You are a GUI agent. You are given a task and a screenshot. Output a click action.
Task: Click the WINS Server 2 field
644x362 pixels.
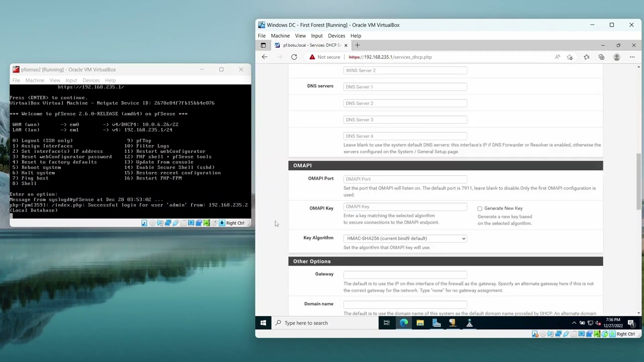point(405,70)
